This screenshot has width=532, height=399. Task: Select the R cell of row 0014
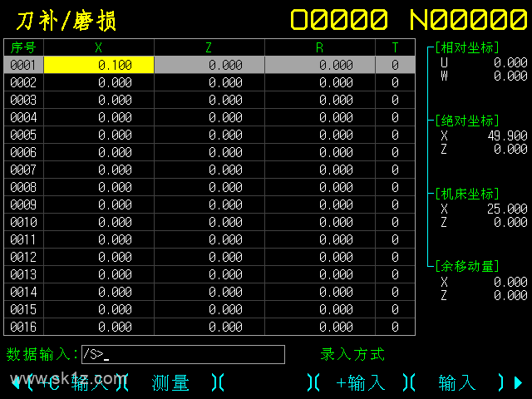pyautogui.click(x=320, y=292)
